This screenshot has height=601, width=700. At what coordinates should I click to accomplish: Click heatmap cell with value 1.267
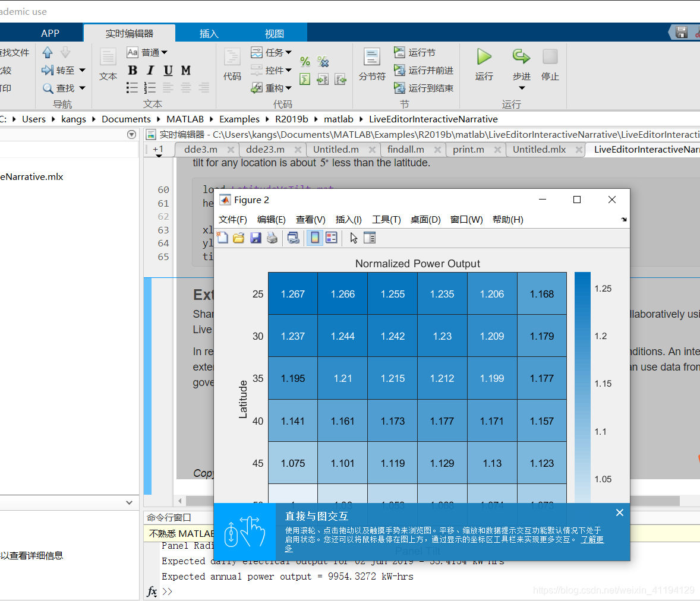(x=293, y=293)
